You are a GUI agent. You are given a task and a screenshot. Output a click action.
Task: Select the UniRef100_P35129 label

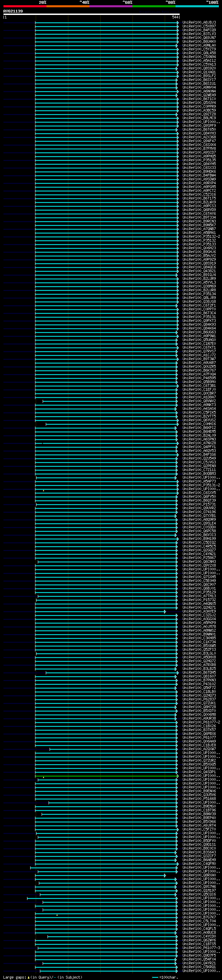pyautogui.click(x=199, y=592)
